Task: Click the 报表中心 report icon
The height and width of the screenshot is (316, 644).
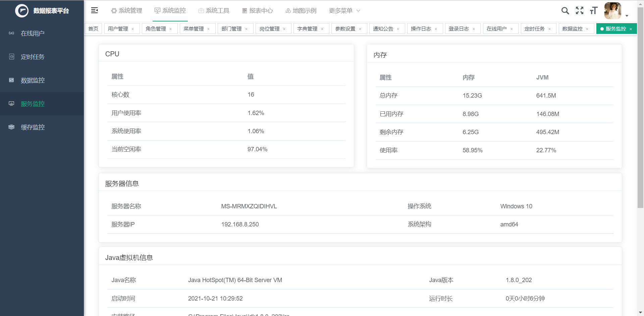Action: point(244,10)
